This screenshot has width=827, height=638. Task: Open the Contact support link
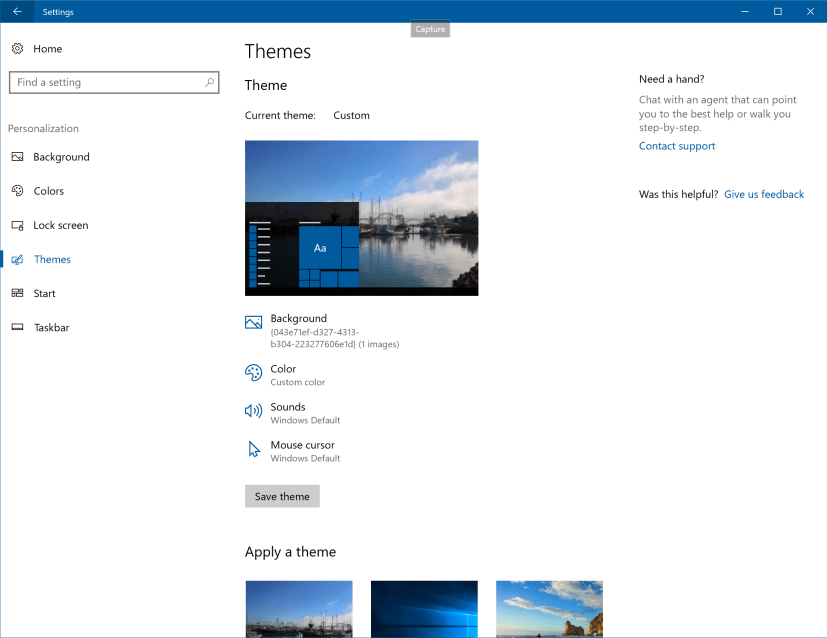[676, 146]
